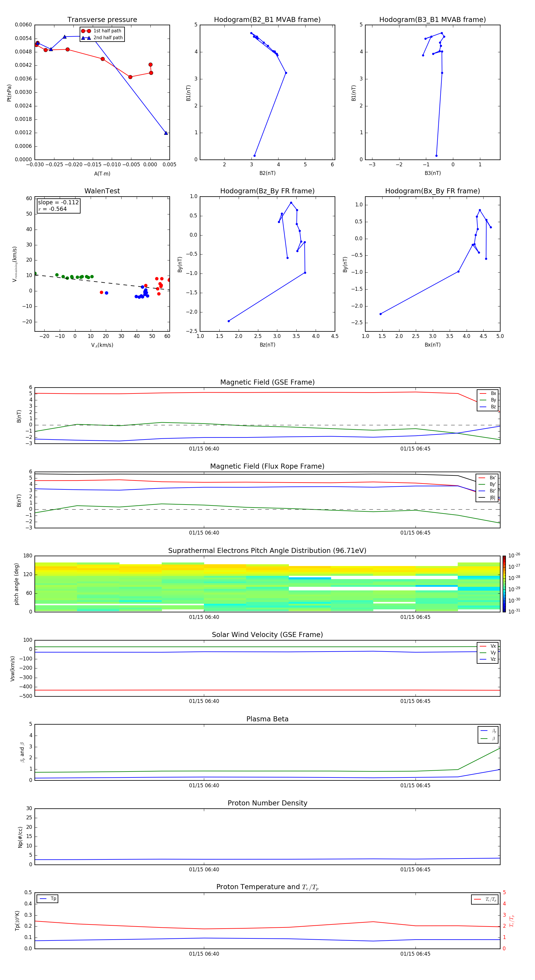Viewport: 535px width, 980px height.
Task: Click the By legend entry in GSE magnetic plot
Action: [488, 400]
